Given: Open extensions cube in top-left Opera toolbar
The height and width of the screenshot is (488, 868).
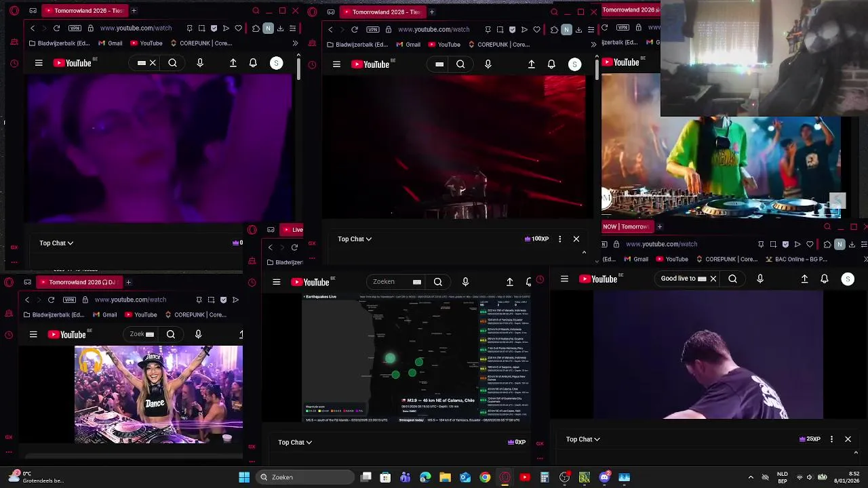Looking at the screenshot, I should (256, 28).
